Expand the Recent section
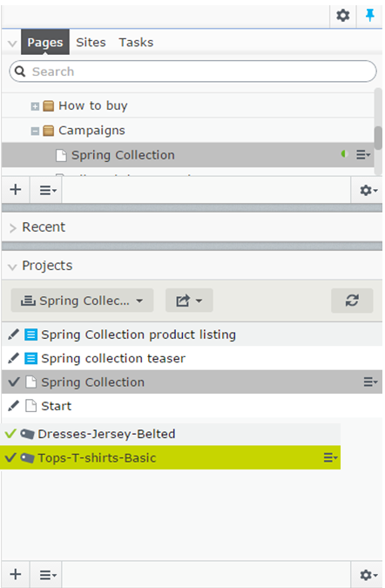Image resolution: width=385 pixels, height=588 pixels. (13, 227)
